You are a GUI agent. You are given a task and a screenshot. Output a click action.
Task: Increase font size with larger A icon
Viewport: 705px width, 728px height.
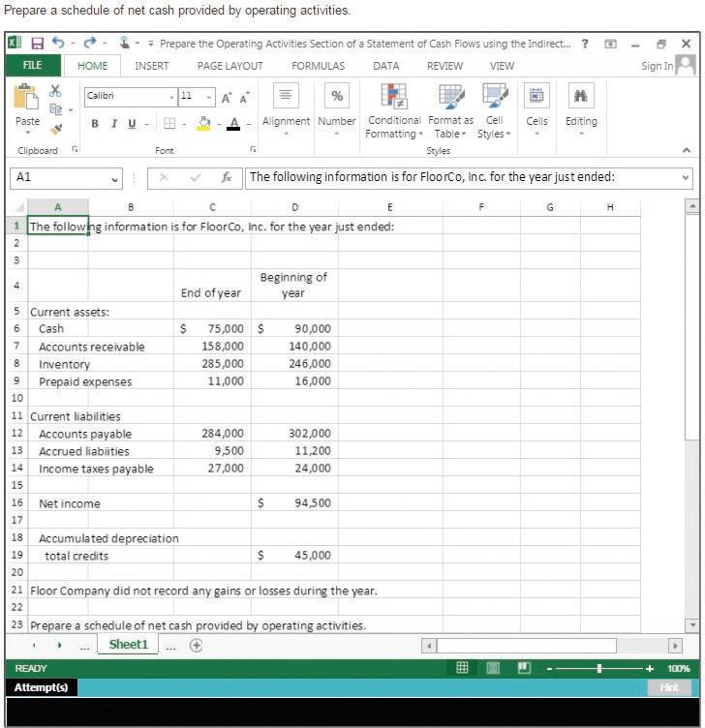[x=227, y=98]
